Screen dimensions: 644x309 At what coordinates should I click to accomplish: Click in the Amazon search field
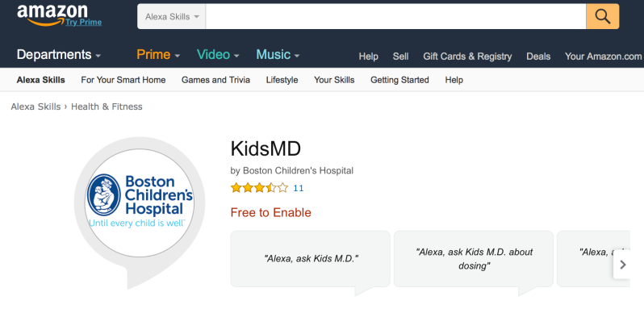(396, 16)
